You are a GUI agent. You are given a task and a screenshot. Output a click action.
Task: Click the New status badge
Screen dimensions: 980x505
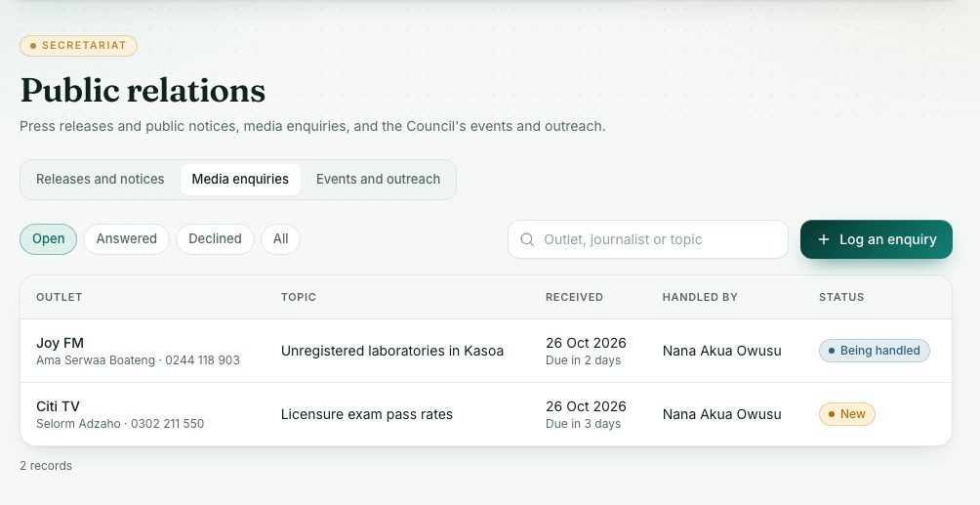click(x=847, y=413)
